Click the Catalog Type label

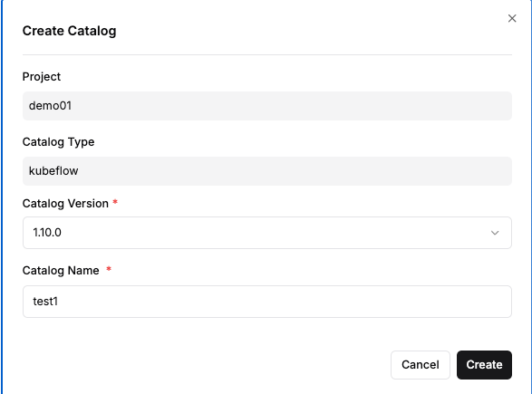pyautogui.click(x=58, y=141)
